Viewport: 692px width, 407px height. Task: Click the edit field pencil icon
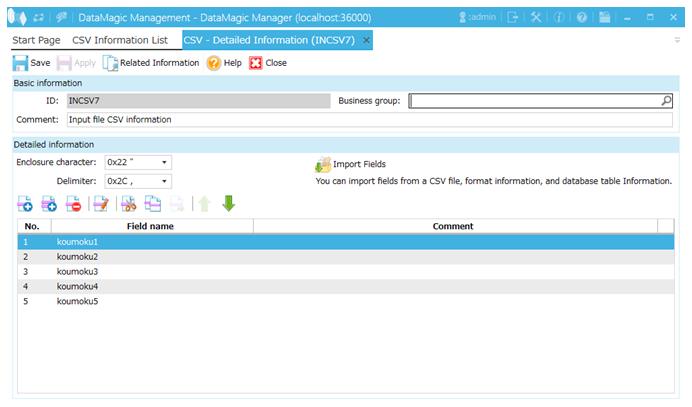coord(100,204)
